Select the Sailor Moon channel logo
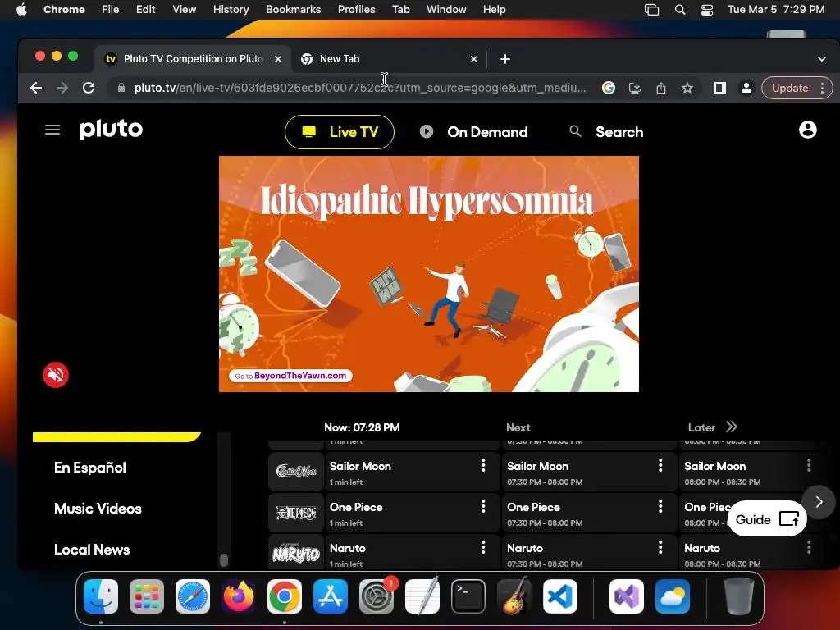 [296, 472]
